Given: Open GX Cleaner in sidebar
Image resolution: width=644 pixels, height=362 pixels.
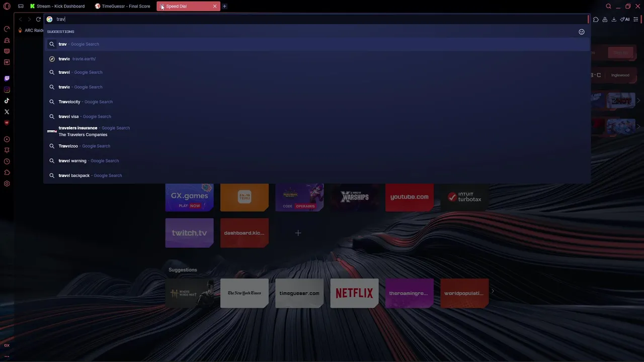Looking at the screenshot, I should click(7, 40).
